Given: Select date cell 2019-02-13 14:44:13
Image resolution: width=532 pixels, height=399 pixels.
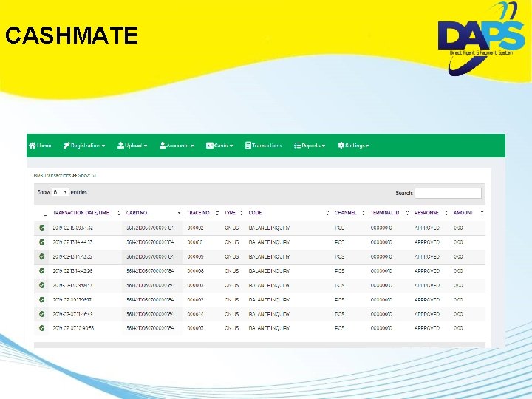Looking at the screenshot, I should pos(72,242).
